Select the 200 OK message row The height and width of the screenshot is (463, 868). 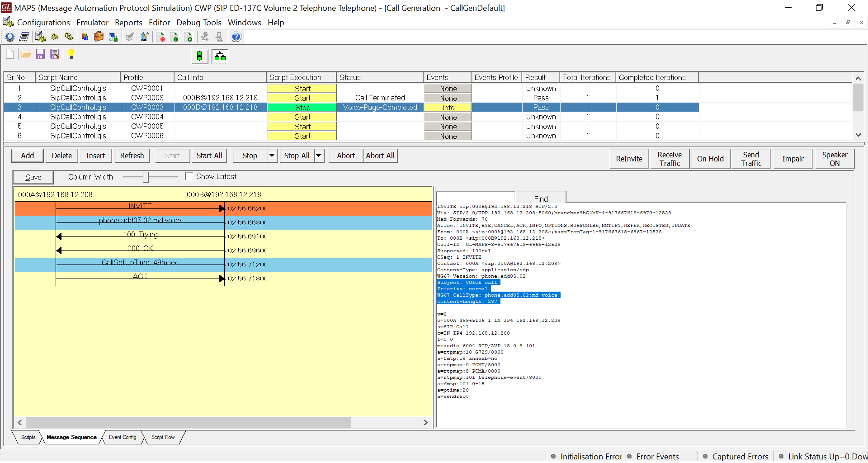[223, 250]
